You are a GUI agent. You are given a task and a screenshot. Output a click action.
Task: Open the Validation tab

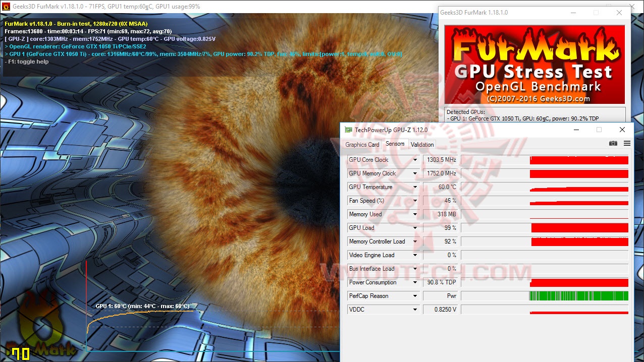422,145
